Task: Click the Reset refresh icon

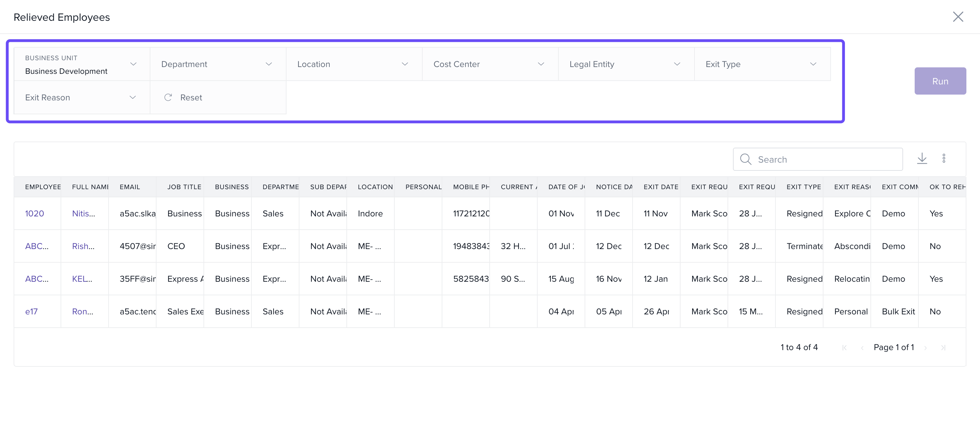Action: [x=168, y=97]
